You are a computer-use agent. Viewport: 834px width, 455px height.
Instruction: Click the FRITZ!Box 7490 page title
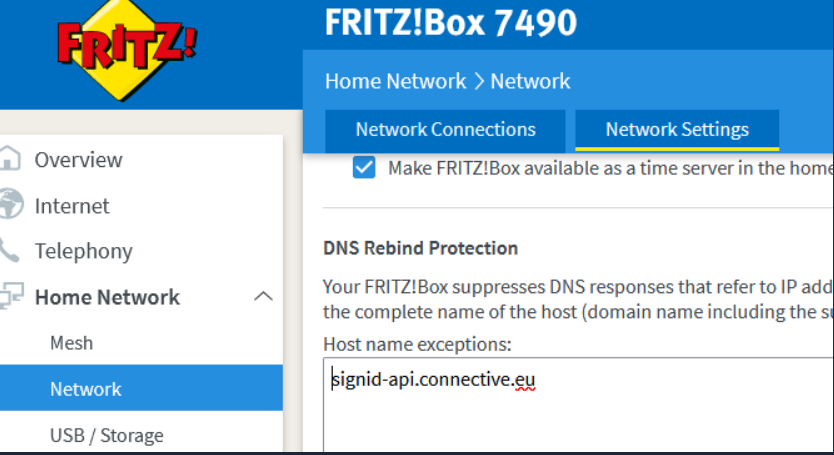(450, 23)
